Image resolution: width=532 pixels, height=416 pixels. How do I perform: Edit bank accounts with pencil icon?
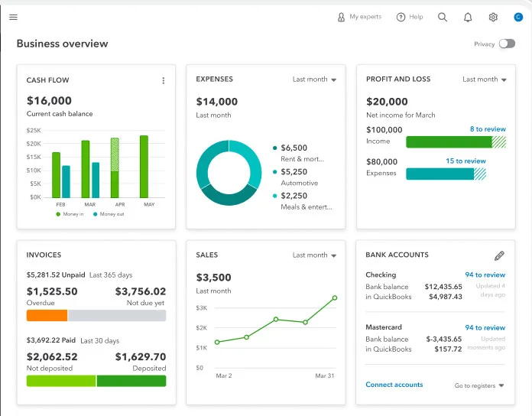click(x=499, y=255)
